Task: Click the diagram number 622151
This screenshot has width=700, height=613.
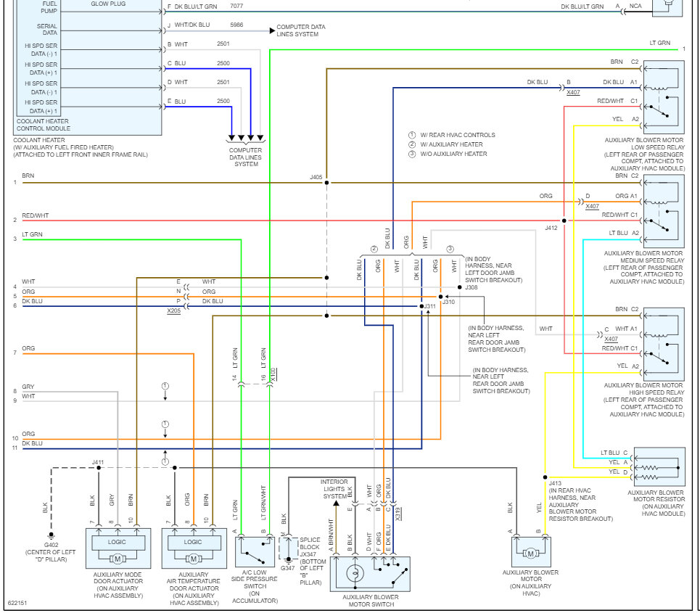Action: click(17, 603)
